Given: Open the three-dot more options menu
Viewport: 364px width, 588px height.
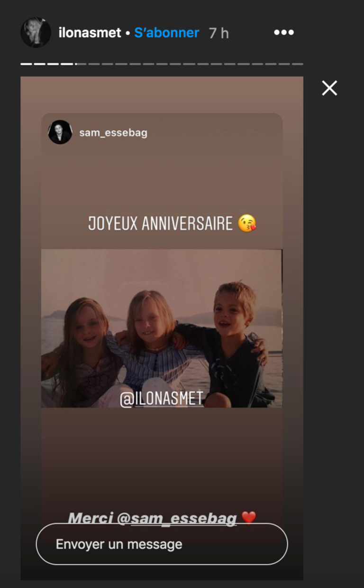Looking at the screenshot, I should click(284, 32).
